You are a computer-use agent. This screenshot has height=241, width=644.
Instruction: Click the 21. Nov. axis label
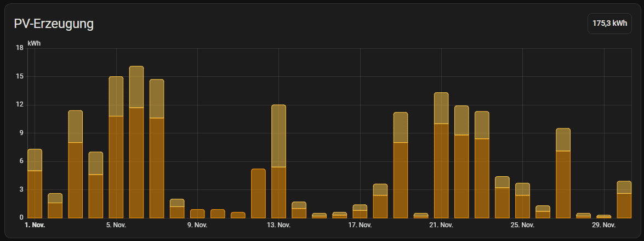click(x=442, y=226)
